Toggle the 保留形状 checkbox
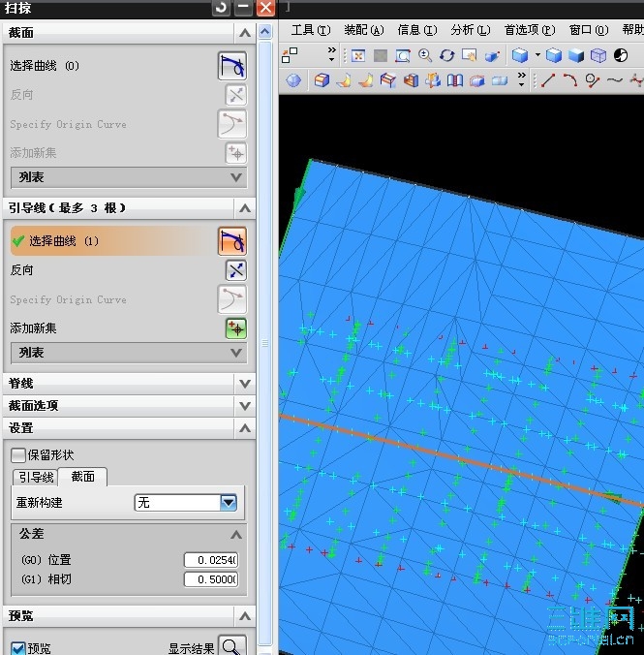This screenshot has width=644, height=655. pos(18,454)
